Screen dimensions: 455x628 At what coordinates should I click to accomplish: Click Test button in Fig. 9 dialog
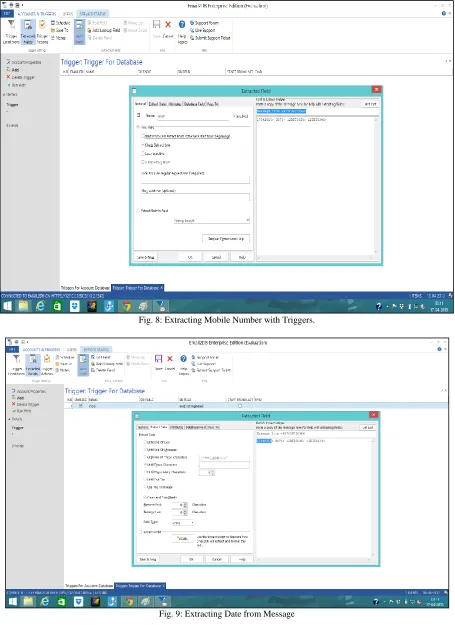click(x=182, y=539)
